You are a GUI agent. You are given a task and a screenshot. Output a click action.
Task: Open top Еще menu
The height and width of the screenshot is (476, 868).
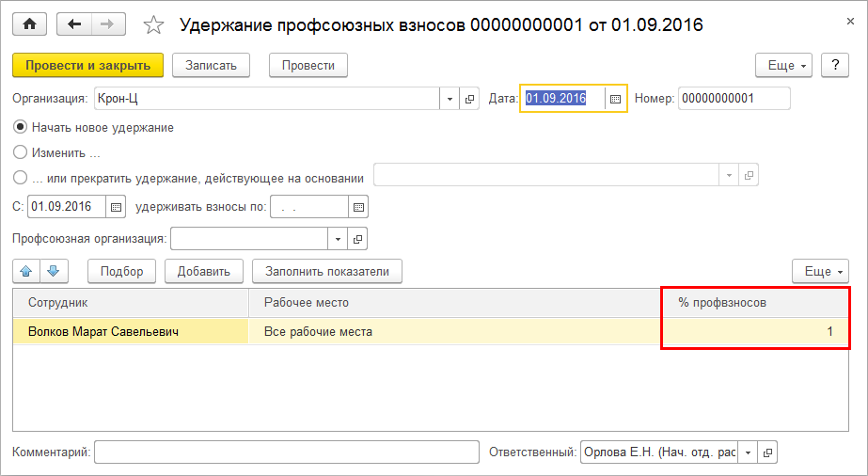784,65
